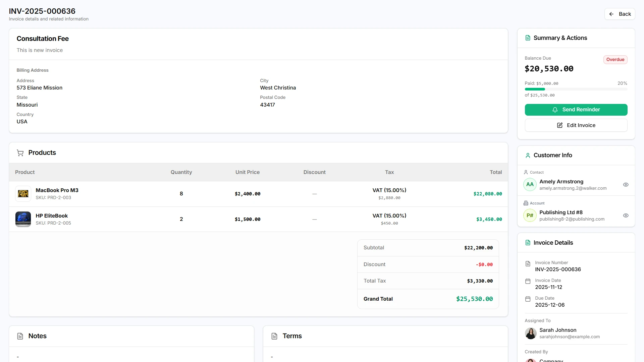Click the MacBook Pro M3 product thumbnail
Screen dimensions: 644x362
pyautogui.click(x=23, y=194)
